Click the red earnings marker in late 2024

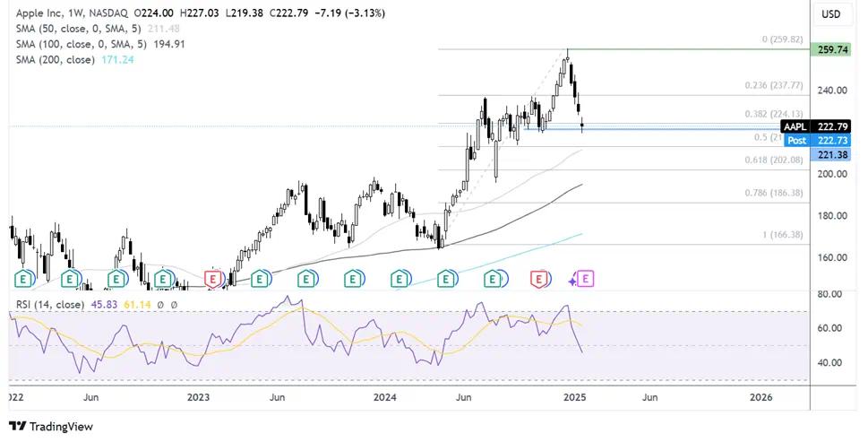[x=540, y=279]
